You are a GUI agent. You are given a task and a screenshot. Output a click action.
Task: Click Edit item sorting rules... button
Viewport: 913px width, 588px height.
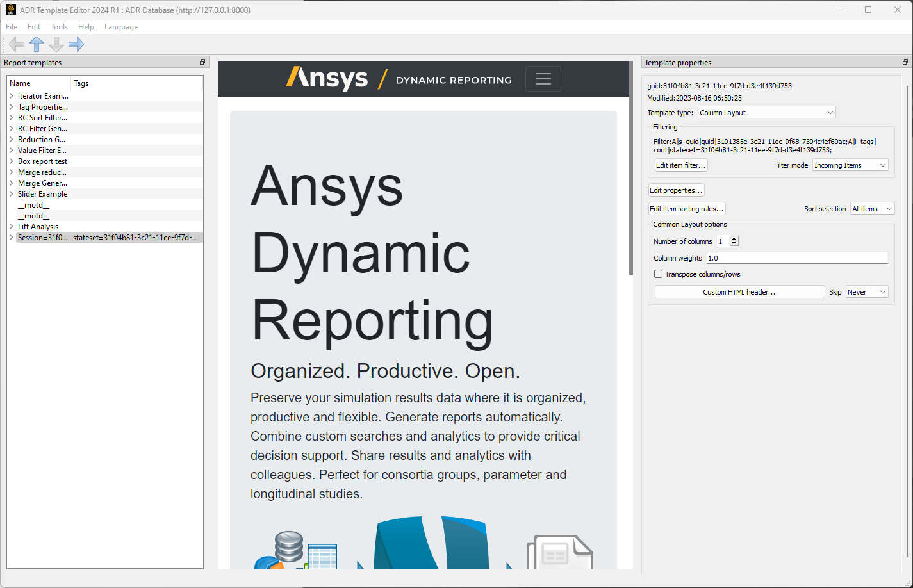tap(687, 209)
